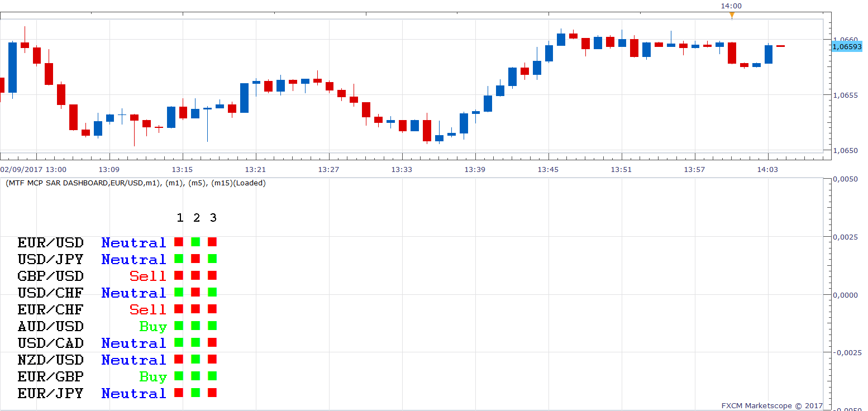This screenshot has height=411, width=868.
Task: Click AUD/USD column 1 green square
Action: [x=179, y=326]
